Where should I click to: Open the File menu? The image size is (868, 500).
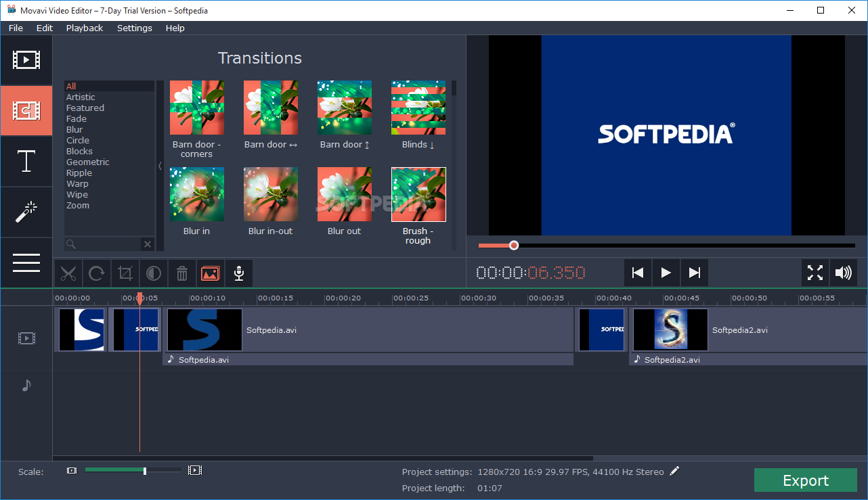click(16, 28)
